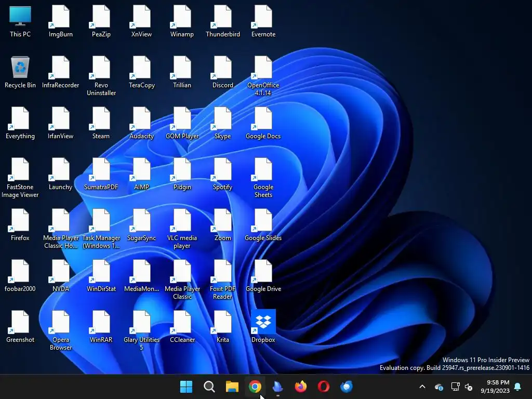Select the foobar2000 shortcut

[x=20, y=276]
